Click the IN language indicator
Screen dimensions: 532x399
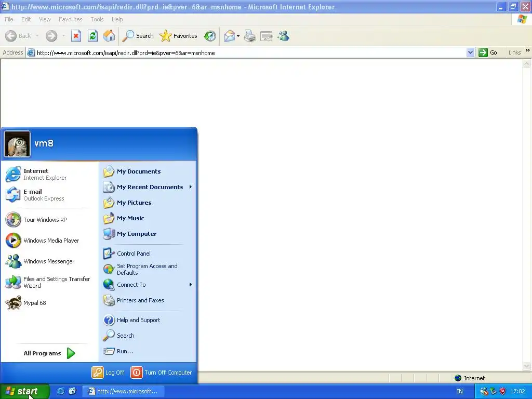coord(460,391)
